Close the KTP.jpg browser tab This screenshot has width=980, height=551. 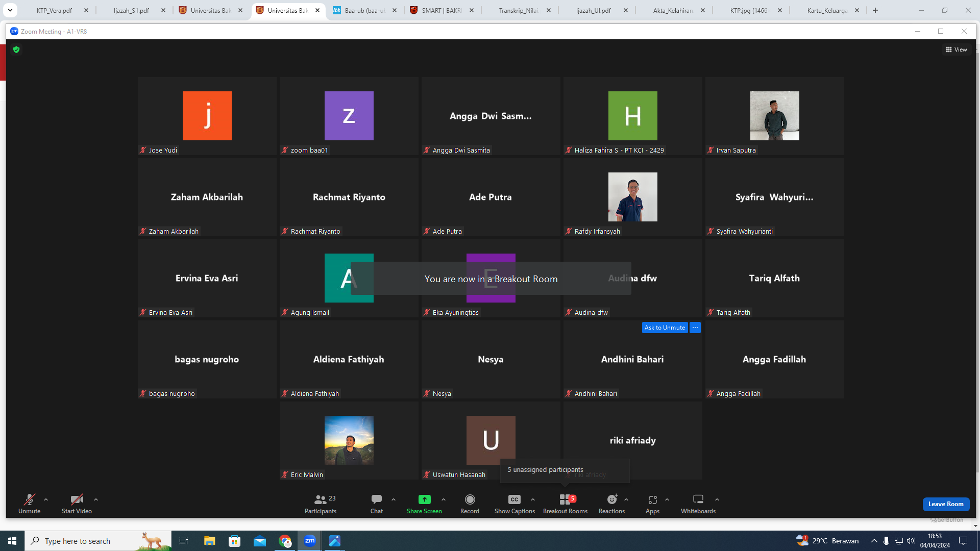(x=780, y=10)
